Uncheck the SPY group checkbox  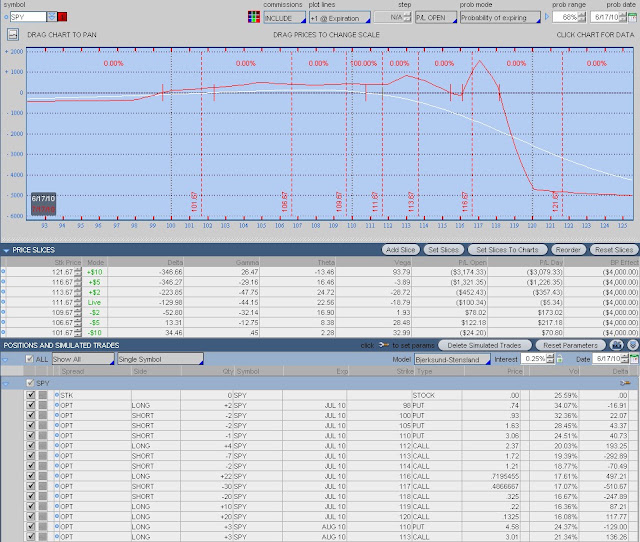(x=29, y=383)
